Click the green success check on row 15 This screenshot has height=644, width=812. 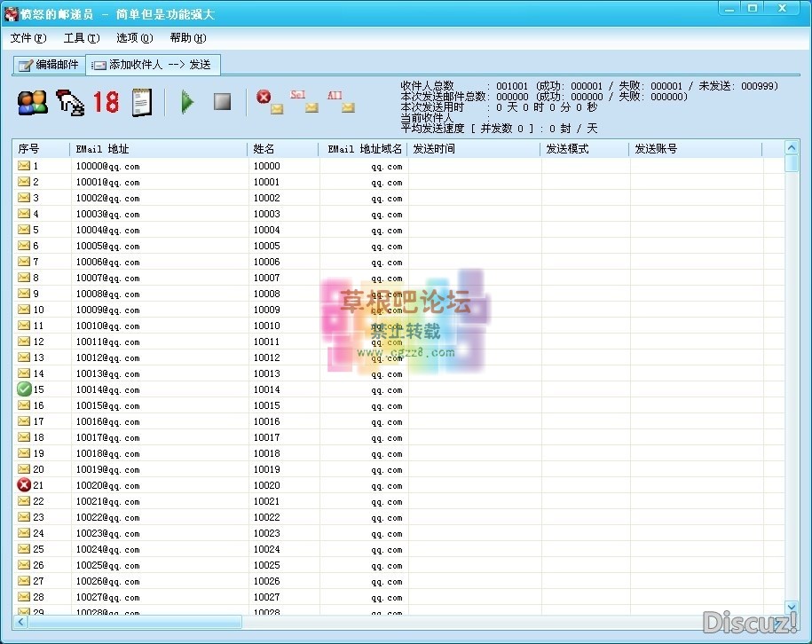pyautogui.click(x=25, y=389)
